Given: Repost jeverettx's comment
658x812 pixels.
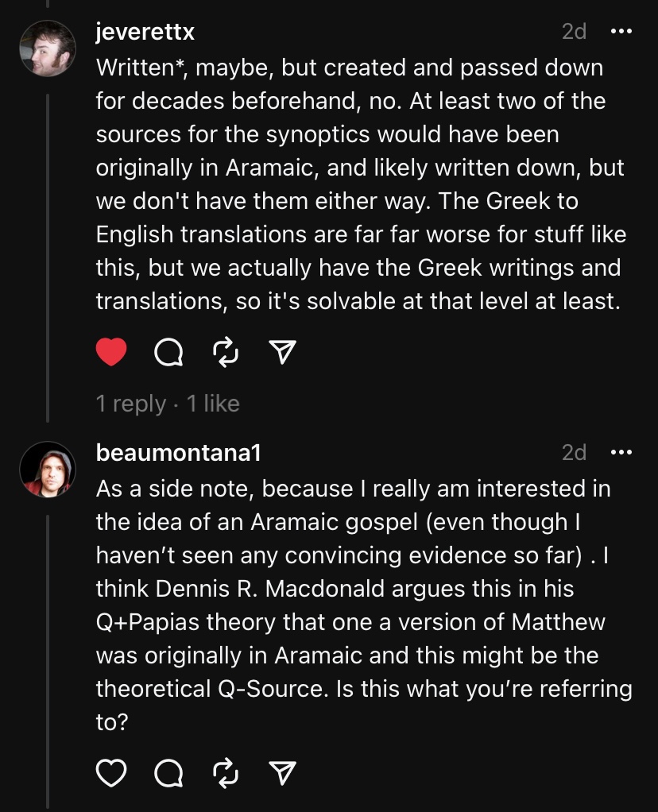Looking at the screenshot, I should point(225,353).
